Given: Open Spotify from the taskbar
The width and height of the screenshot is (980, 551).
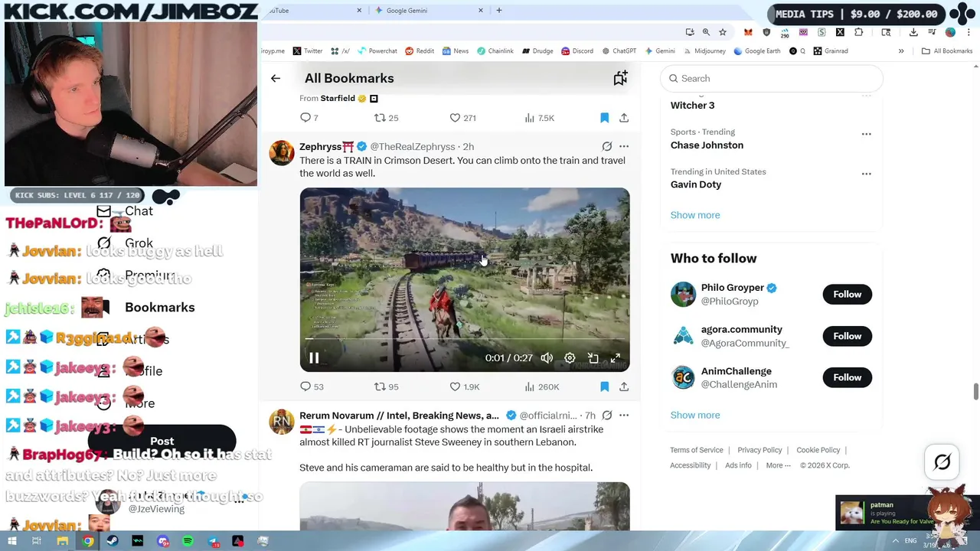Looking at the screenshot, I should 188,541.
